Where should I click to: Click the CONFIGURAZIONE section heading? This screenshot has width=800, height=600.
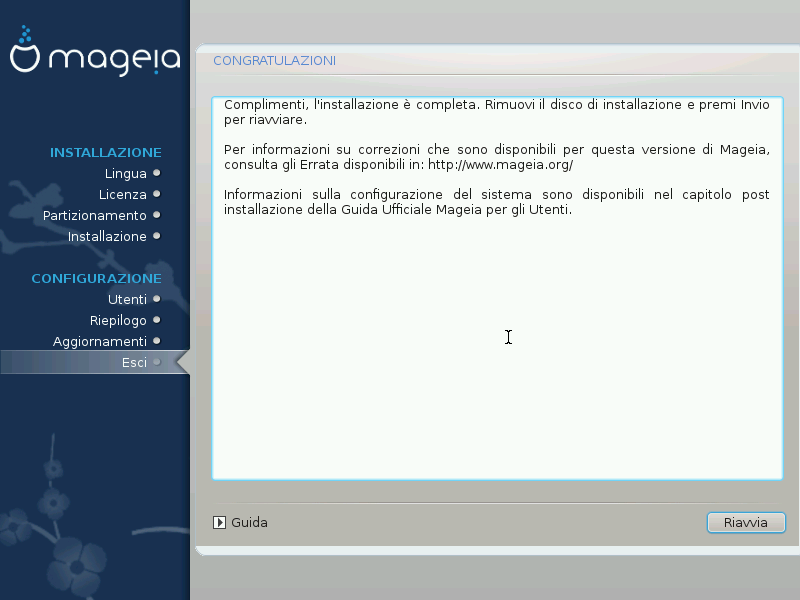96,279
